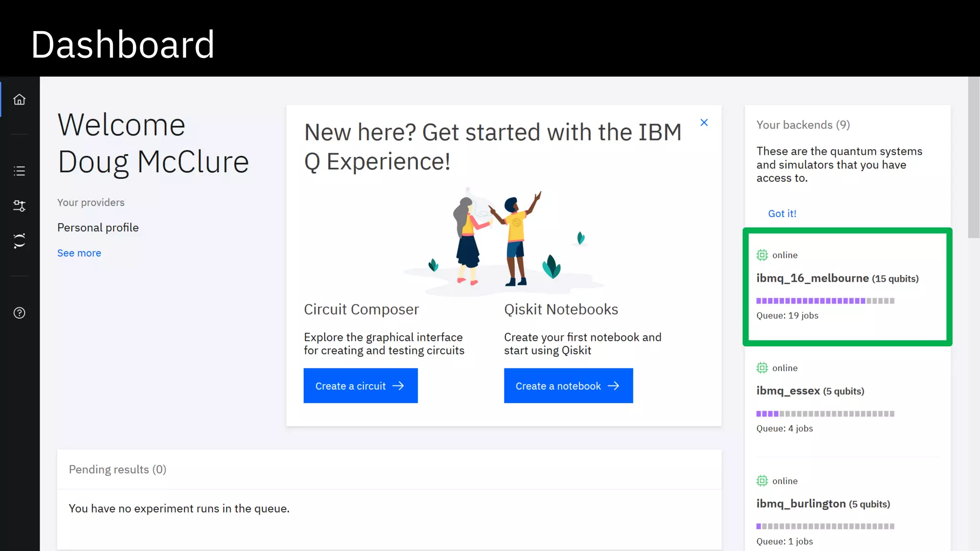Click ibmq_16_melbourne chip status icon
Image resolution: width=980 pixels, height=551 pixels.
point(762,255)
